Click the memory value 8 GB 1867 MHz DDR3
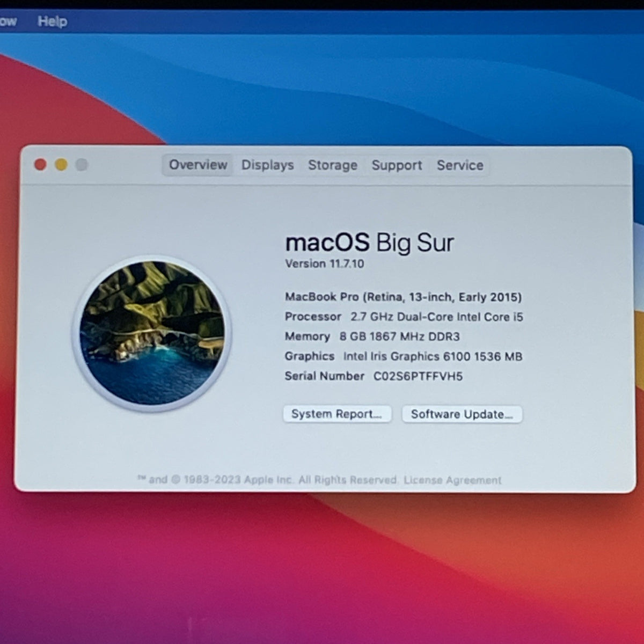The height and width of the screenshot is (644, 644). (x=399, y=336)
